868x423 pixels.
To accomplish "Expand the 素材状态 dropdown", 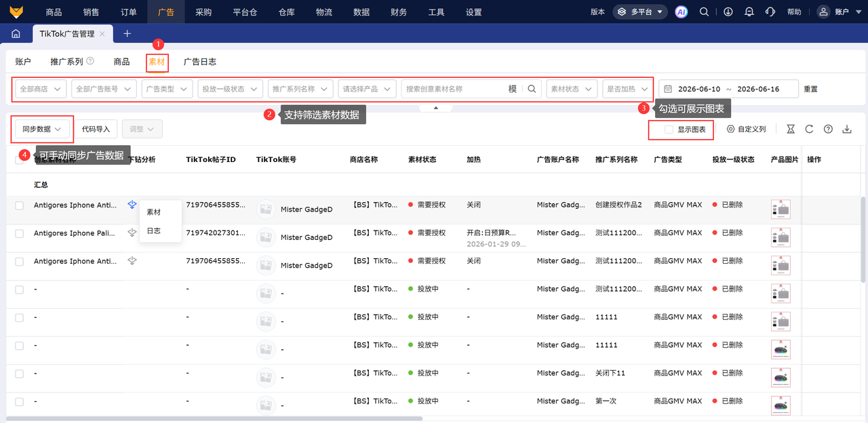I will [x=572, y=89].
